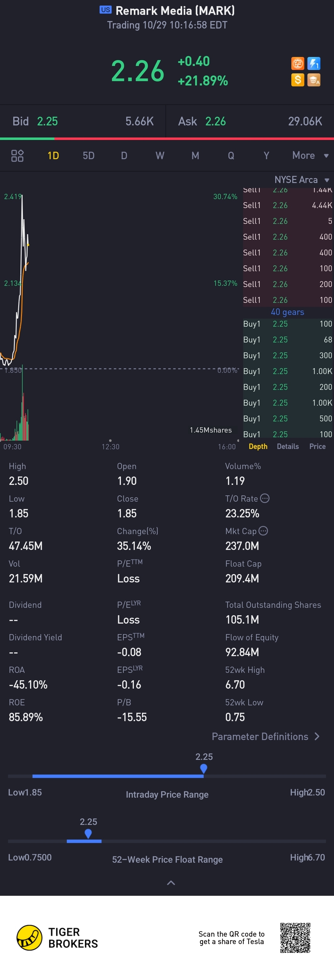Open the T/O Rate info icon
This screenshot has height=980, width=334.
[265, 498]
